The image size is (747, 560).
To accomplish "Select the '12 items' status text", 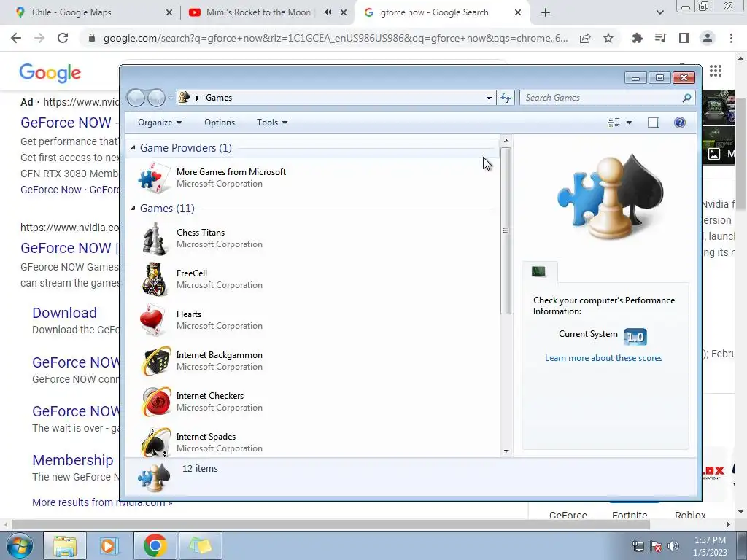I will click(200, 469).
